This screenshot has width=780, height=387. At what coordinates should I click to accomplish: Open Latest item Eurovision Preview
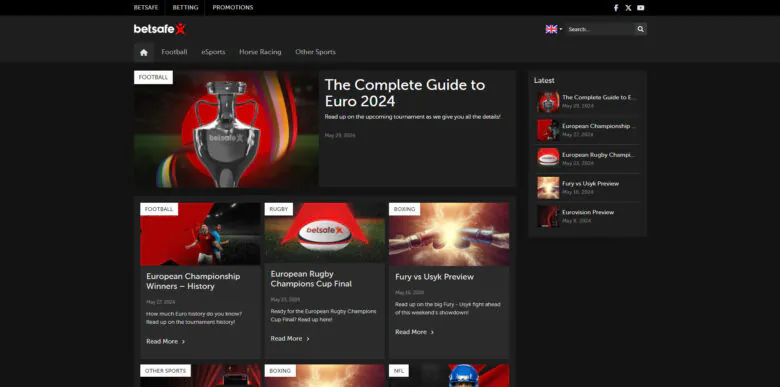click(588, 212)
